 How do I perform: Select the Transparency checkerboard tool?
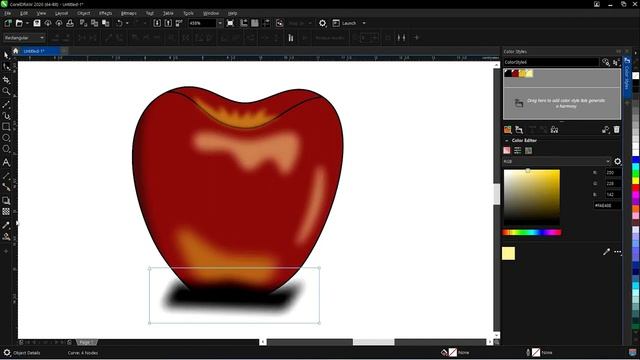6,211
